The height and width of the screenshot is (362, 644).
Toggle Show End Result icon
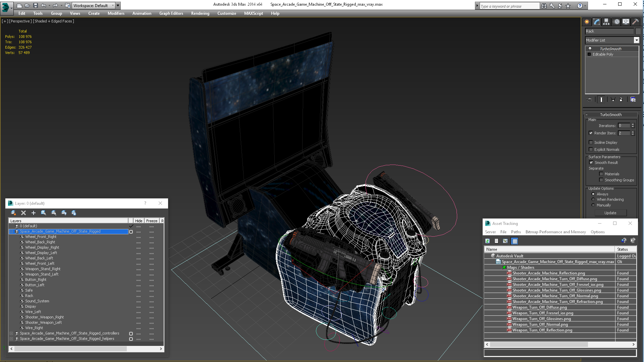tap(601, 100)
